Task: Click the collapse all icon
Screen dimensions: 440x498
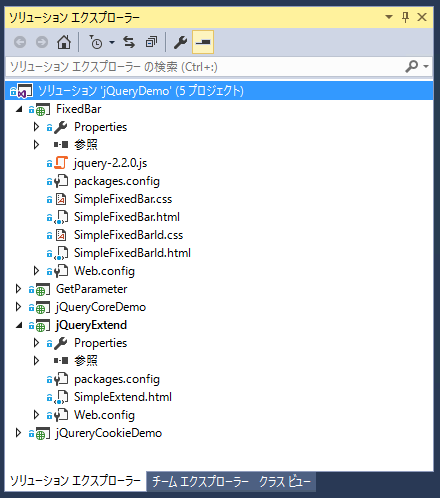Action: (x=151, y=42)
